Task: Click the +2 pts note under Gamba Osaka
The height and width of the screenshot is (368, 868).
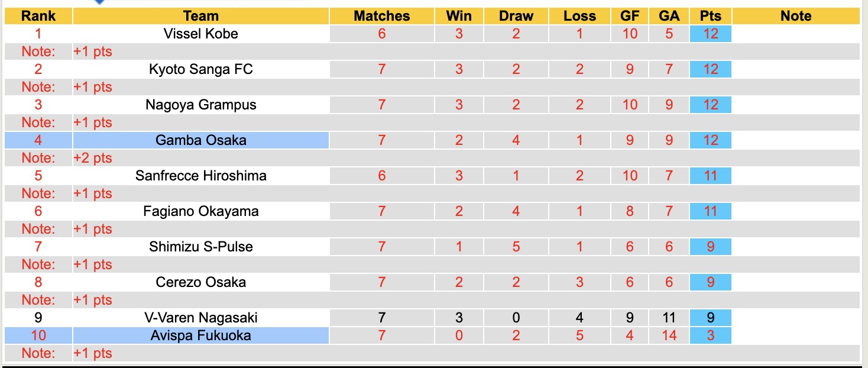Action: 93,158
